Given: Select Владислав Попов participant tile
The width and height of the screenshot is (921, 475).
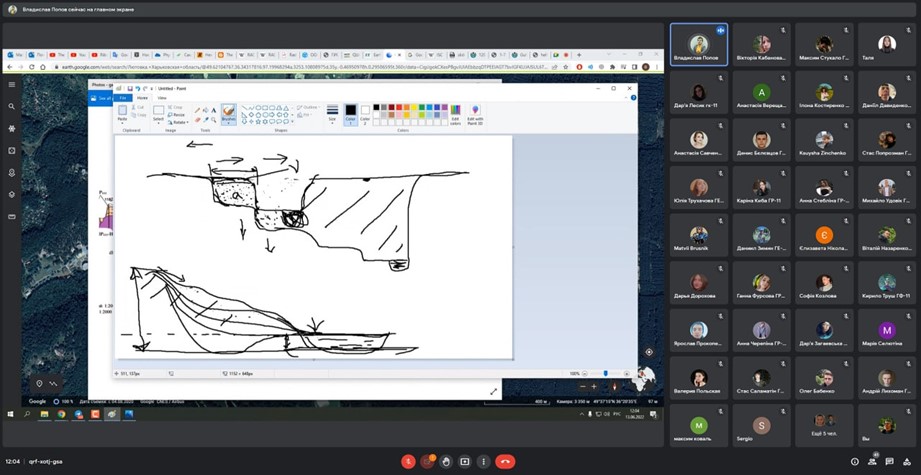Looking at the screenshot, I should tap(698, 45).
